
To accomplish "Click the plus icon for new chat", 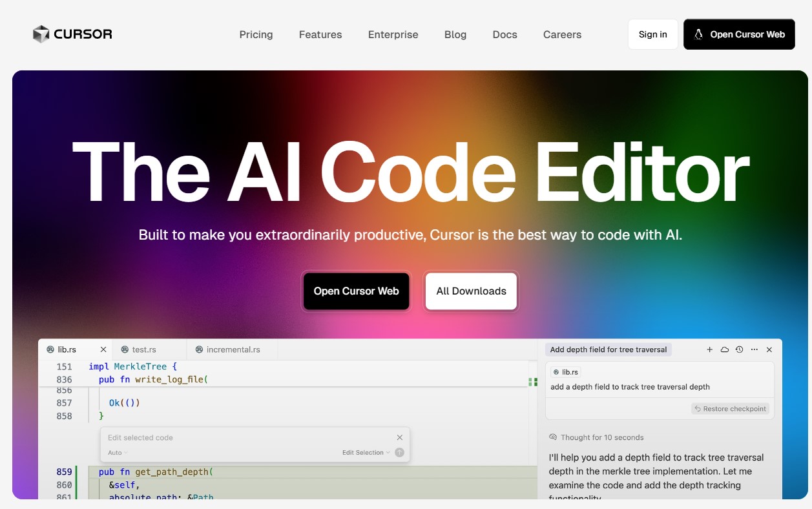I will [x=709, y=349].
